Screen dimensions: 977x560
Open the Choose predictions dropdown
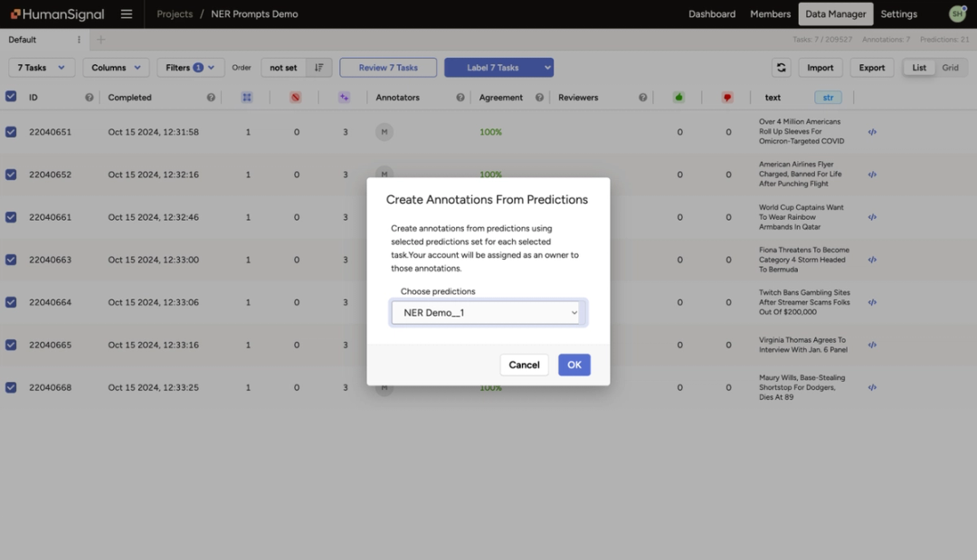point(487,312)
